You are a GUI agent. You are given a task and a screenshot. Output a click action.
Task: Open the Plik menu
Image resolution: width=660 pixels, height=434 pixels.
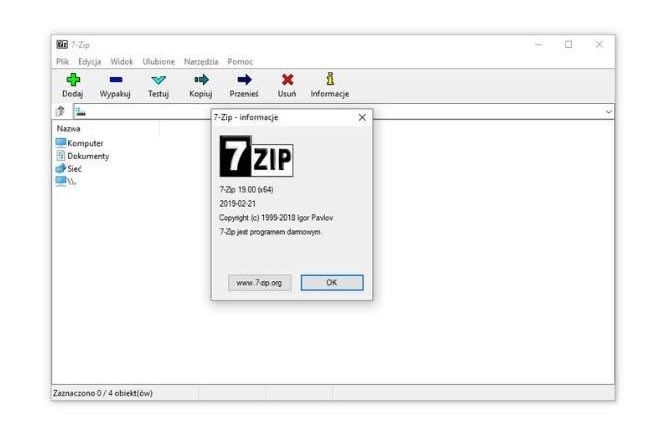(62, 61)
